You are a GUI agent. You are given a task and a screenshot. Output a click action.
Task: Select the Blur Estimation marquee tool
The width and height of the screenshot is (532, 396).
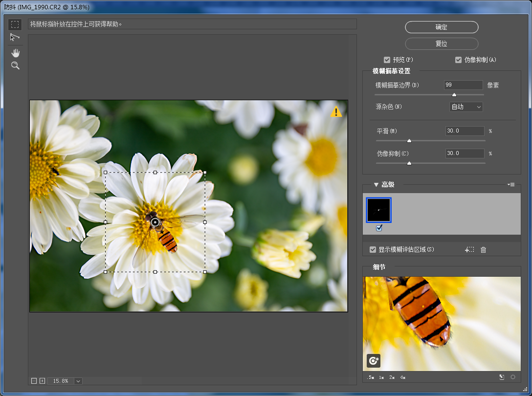[15, 24]
